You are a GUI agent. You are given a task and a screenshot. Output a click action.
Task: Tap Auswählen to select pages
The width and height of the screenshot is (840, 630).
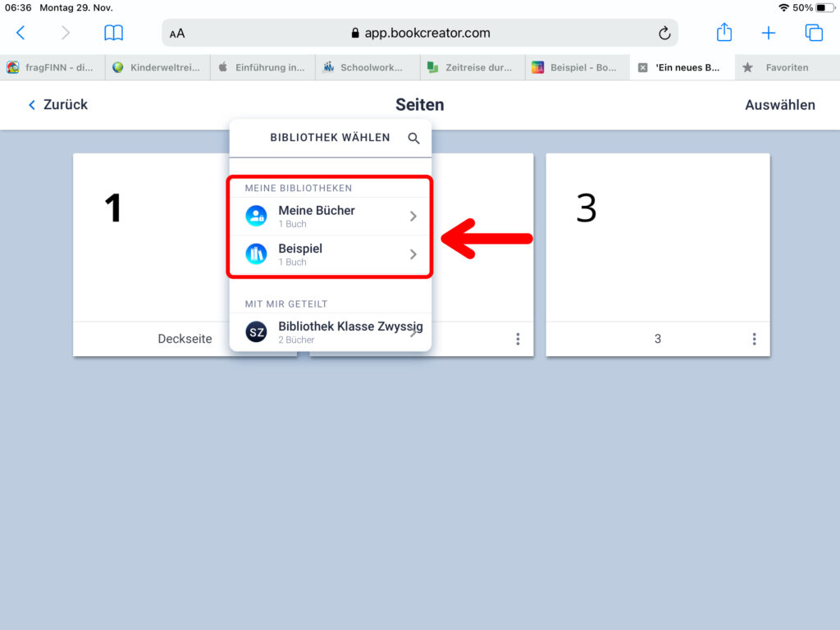click(x=779, y=105)
